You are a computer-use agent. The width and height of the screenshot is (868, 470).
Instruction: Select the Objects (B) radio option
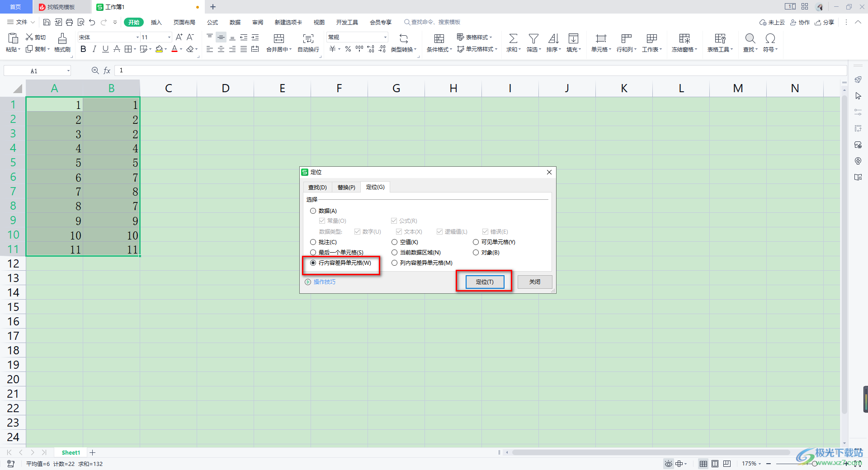coord(476,253)
